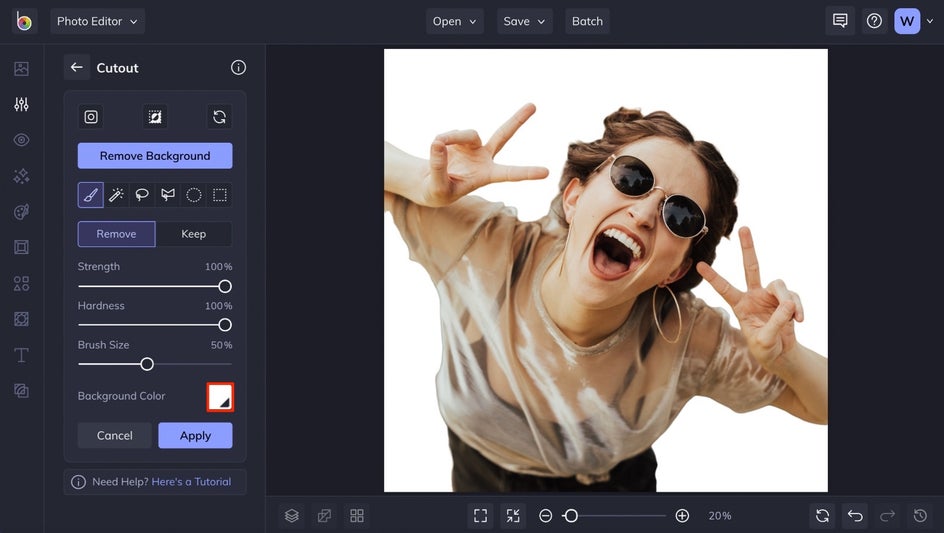The image size is (944, 533).
Task: Open the feedback messages icon
Action: pyautogui.click(x=840, y=21)
